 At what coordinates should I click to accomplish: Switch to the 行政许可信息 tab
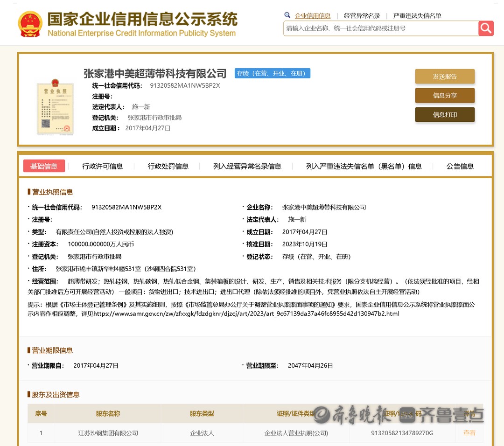click(x=102, y=167)
